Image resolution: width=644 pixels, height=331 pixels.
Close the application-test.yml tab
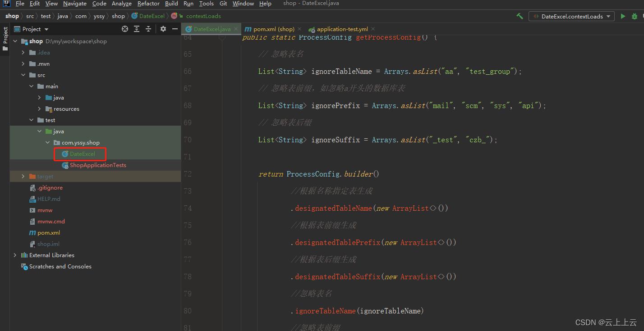373,29
